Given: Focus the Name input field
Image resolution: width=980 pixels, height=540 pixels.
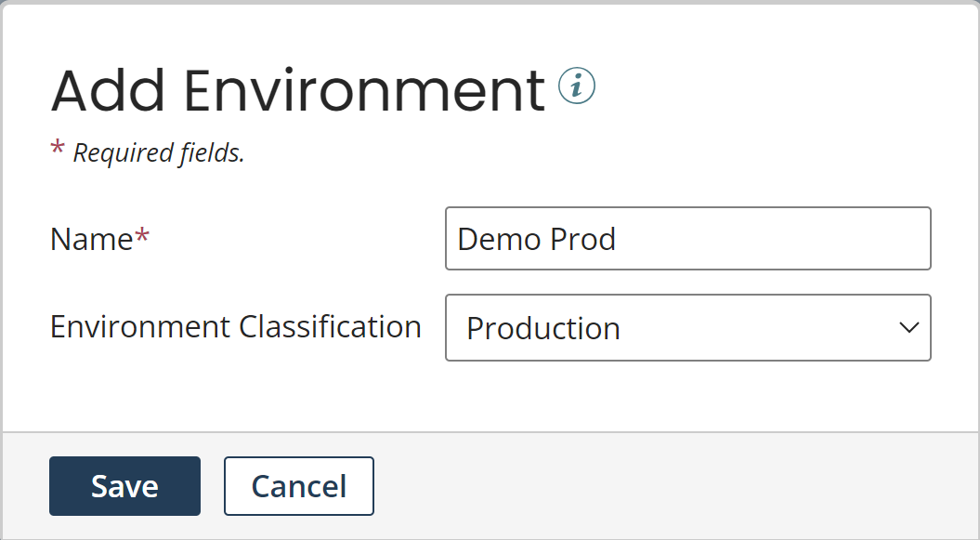Looking at the screenshot, I should [687, 239].
